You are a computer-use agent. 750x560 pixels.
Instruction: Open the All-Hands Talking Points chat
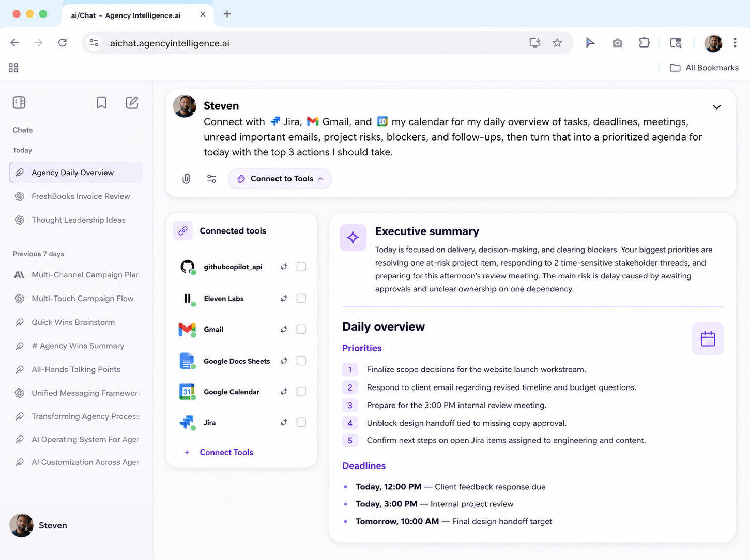pos(76,369)
